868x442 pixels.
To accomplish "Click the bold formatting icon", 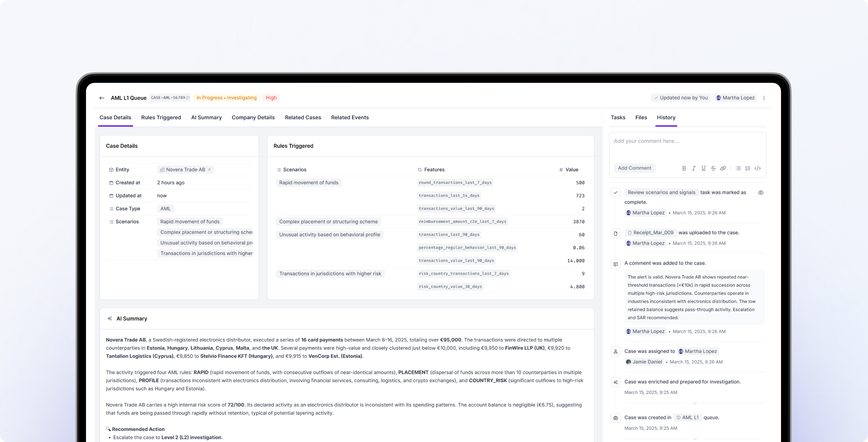I will coord(684,168).
